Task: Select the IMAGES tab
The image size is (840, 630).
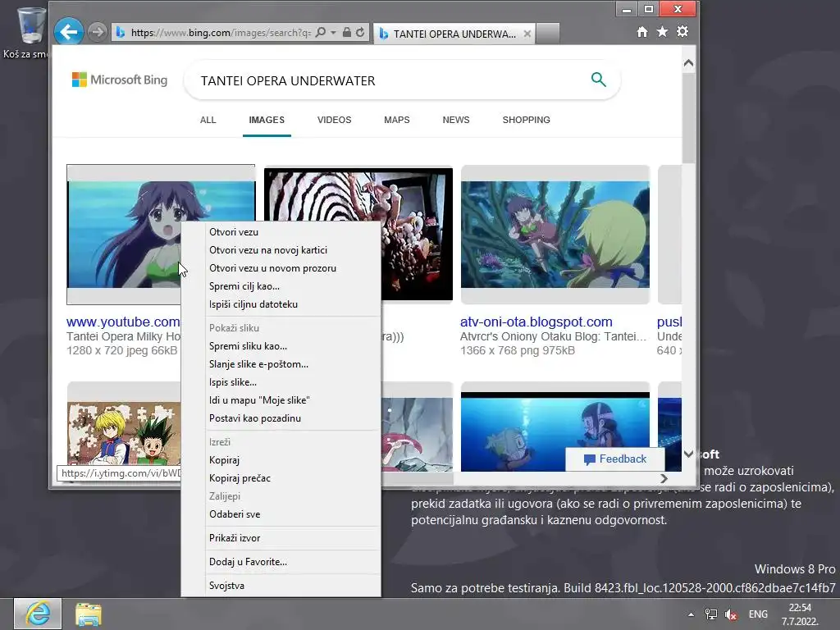Action: click(267, 120)
